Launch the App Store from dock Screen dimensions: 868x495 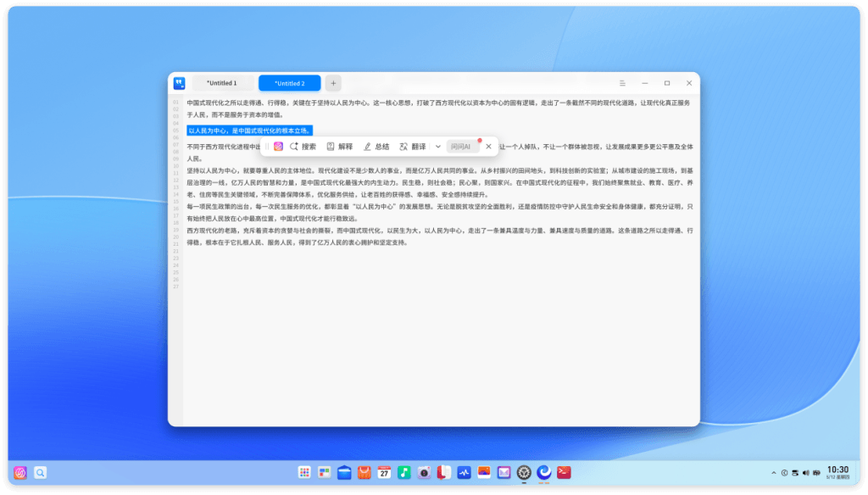tap(364, 472)
